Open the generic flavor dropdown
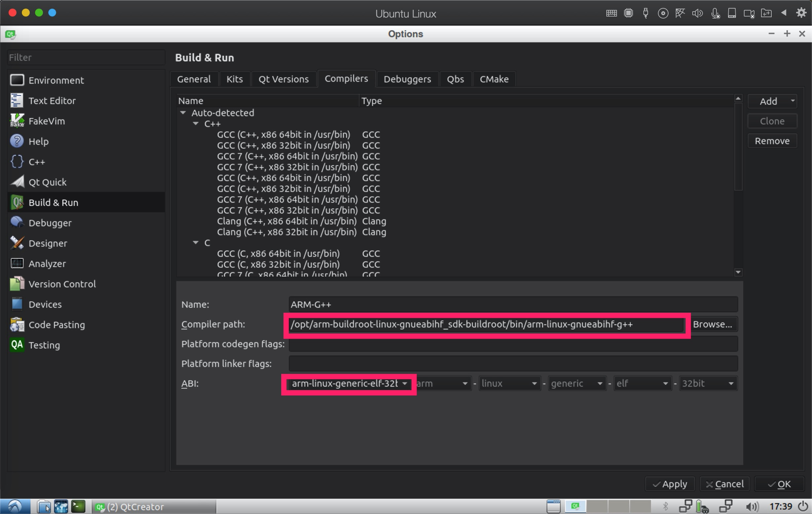This screenshot has width=812, height=514. click(x=577, y=383)
